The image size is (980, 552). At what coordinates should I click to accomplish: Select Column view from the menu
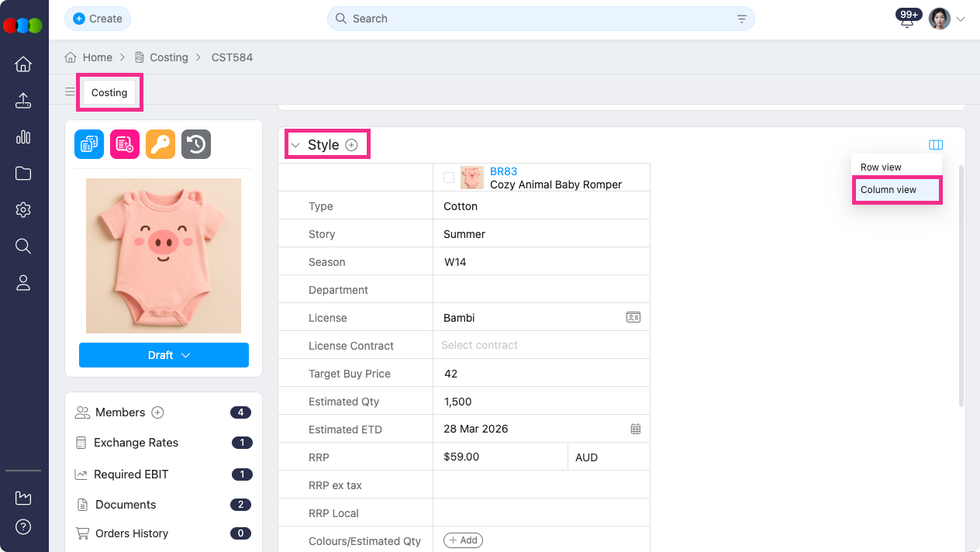889,190
